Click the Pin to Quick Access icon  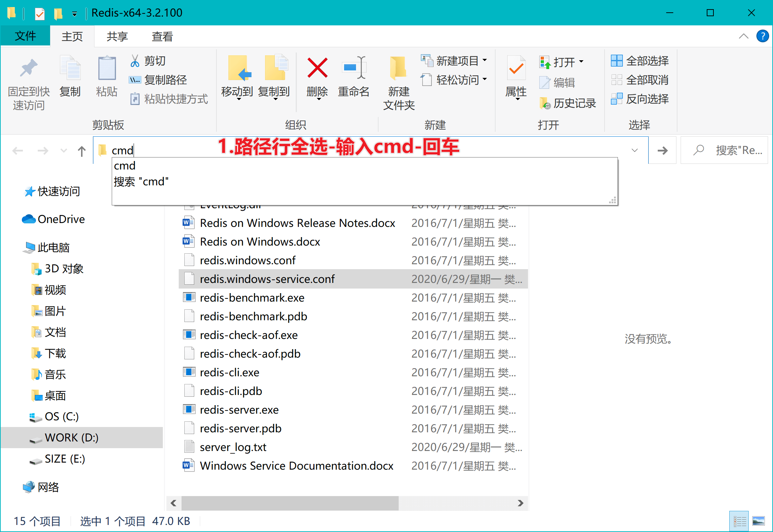click(29, 68)
